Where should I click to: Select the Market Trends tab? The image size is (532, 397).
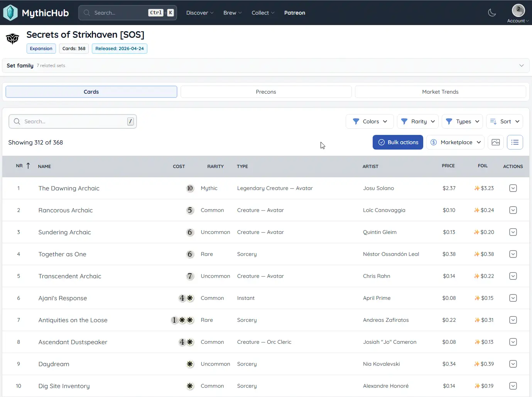(x=440, y=92)
